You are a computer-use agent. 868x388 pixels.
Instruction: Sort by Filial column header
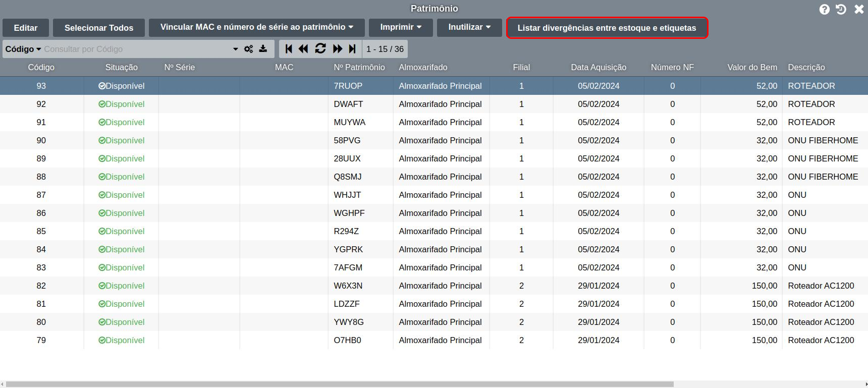tap(521, 67)
